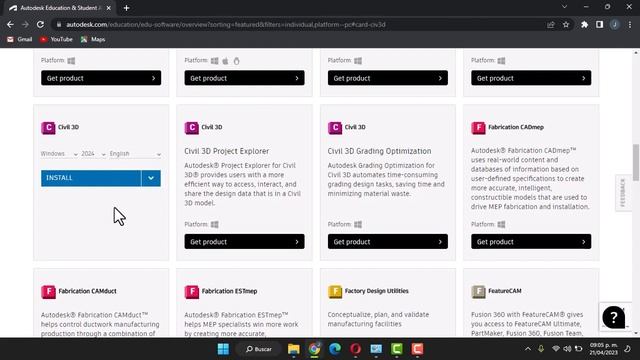The image size is (640, 360).
Task: Reload the page with the refresh icon
Action: coord(40,24)
